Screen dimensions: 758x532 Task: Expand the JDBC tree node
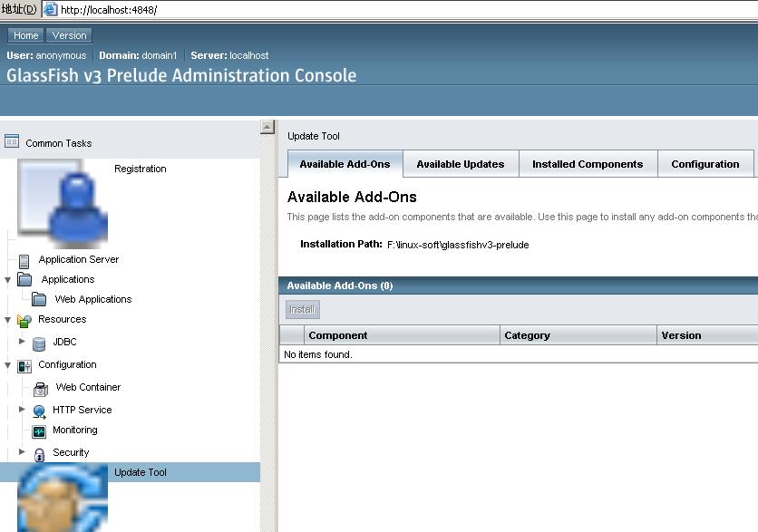[22, 341]
